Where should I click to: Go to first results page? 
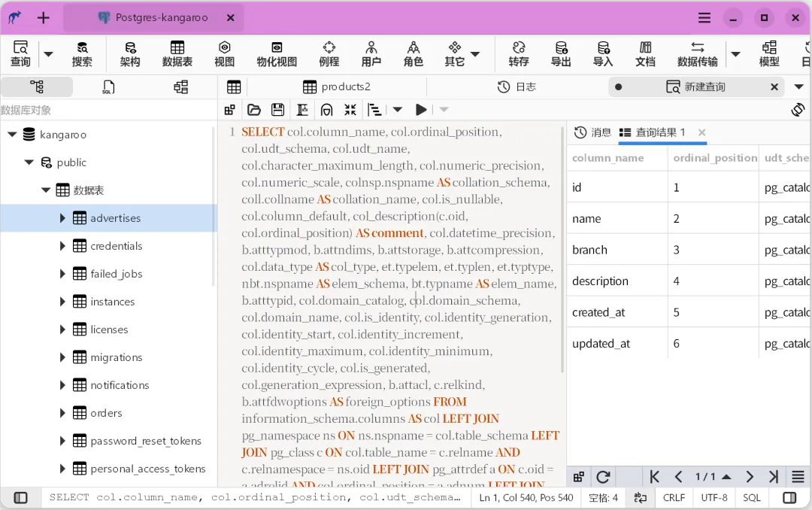654,477
